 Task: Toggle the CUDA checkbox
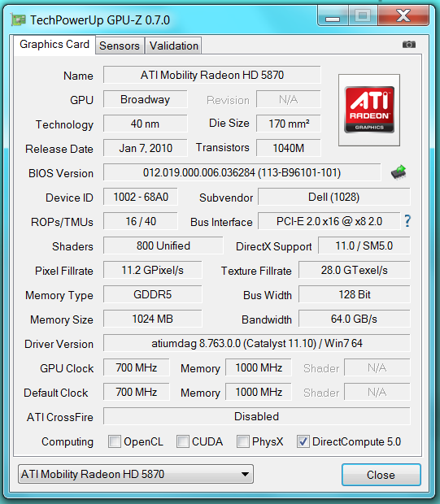pos(183,441)
